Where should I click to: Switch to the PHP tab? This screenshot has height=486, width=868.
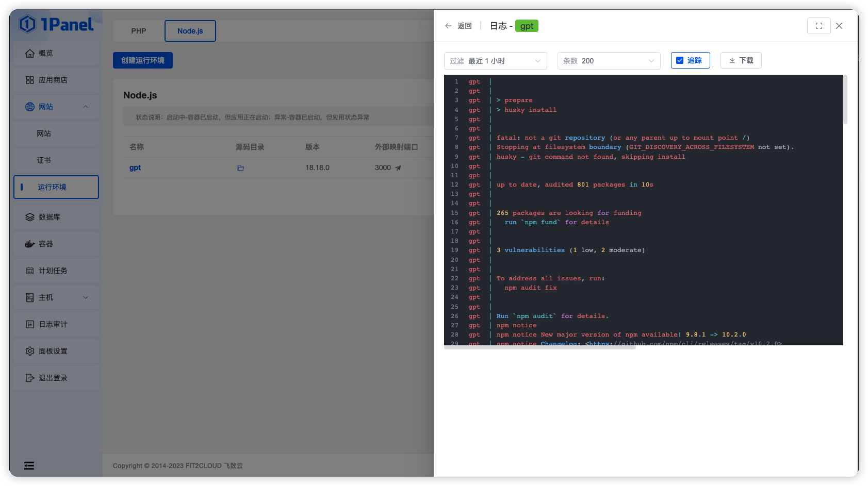(138, 31)
